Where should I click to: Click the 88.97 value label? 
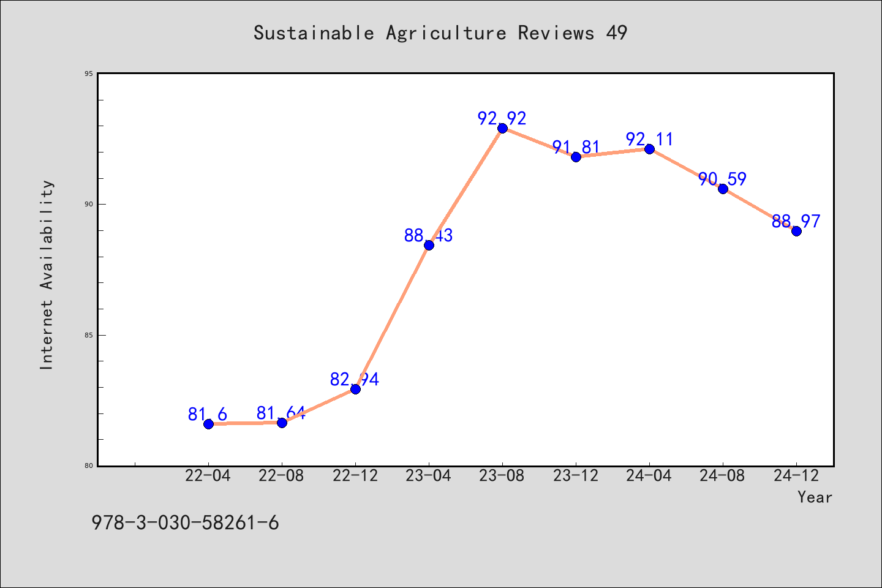click(796, 222)
